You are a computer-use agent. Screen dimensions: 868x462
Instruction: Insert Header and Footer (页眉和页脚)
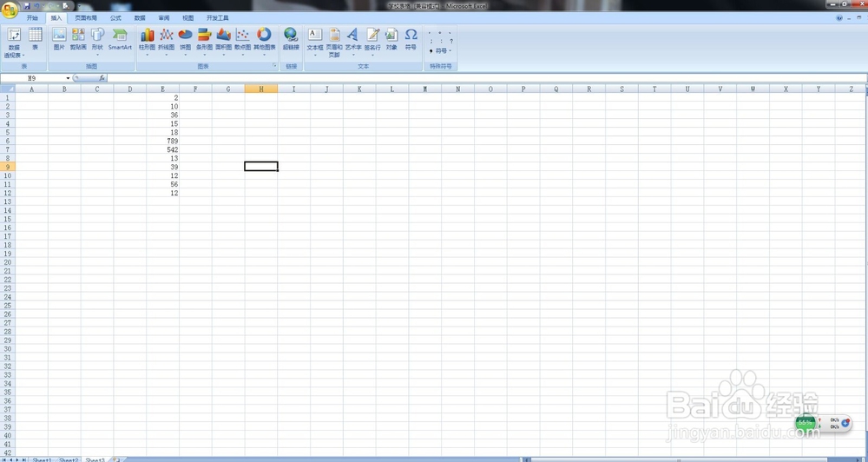click(x=334, y=42)
